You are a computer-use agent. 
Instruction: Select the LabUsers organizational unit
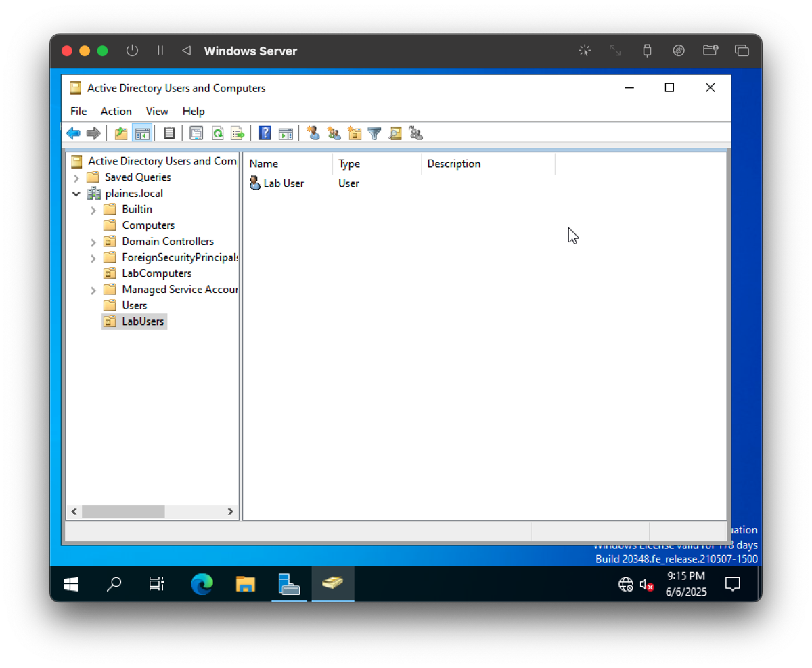pyautogui.click(x=143, y=321)
